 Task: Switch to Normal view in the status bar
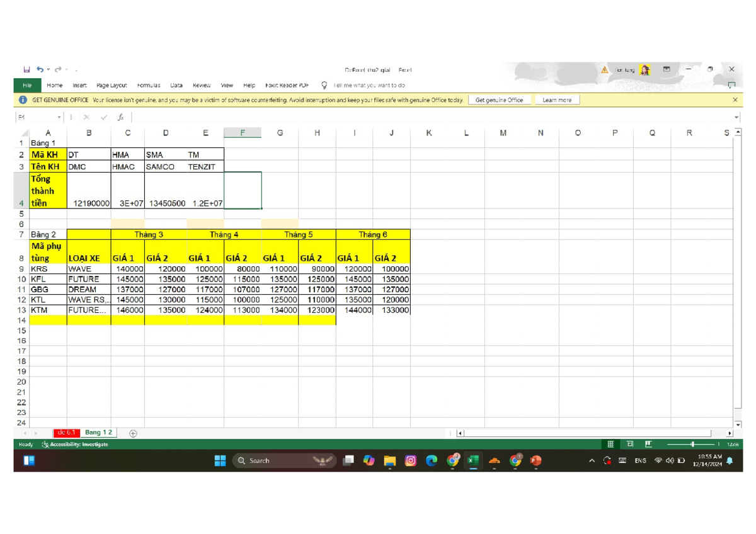pos(610,444)
